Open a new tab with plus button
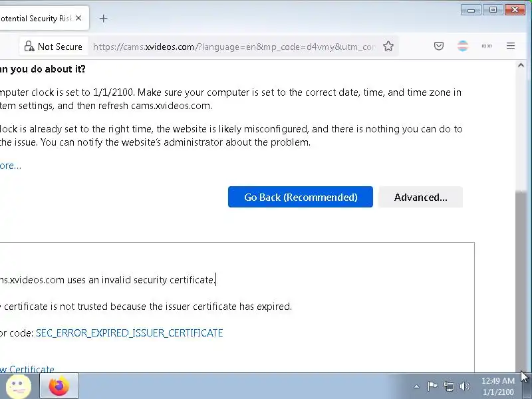This screenshot has width=532, height=399. tap(104, 19)
